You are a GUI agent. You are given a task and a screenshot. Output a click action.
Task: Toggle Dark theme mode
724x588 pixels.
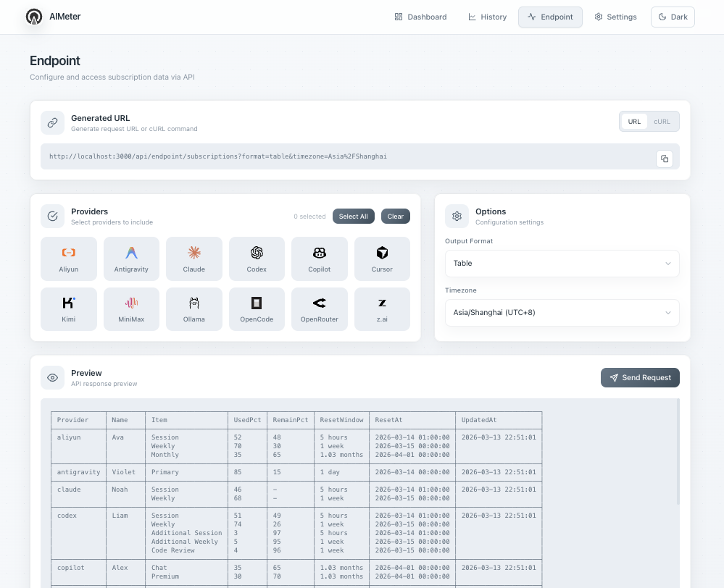coord(673,17)
